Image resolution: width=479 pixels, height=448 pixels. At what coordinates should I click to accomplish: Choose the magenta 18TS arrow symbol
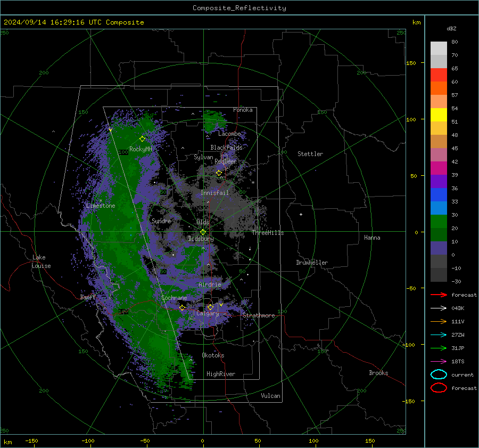point(439,362)
